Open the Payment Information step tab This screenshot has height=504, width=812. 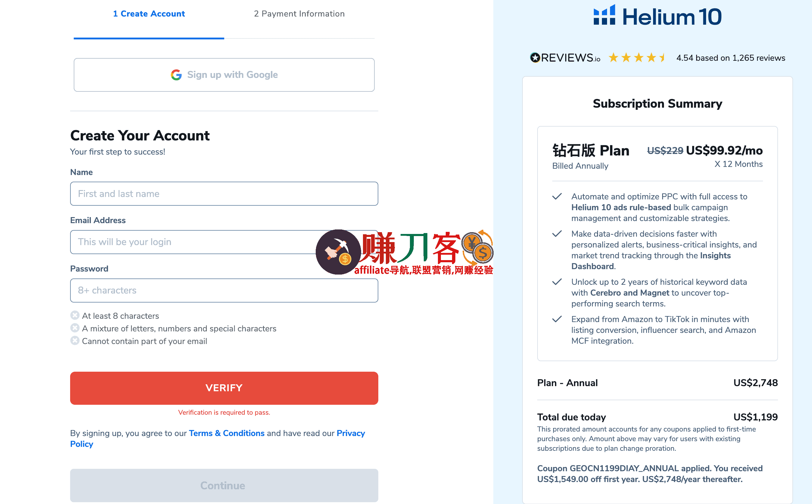pyautogui.click(x=299, y=14)
